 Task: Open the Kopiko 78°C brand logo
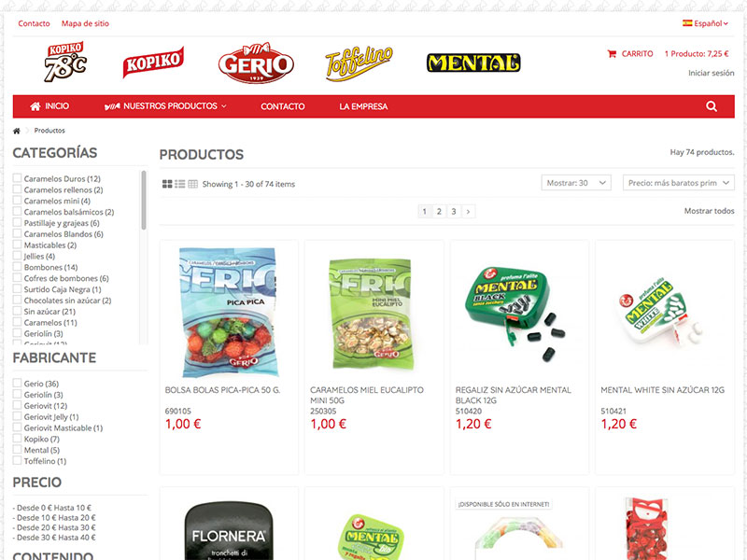tap(65, 62)
